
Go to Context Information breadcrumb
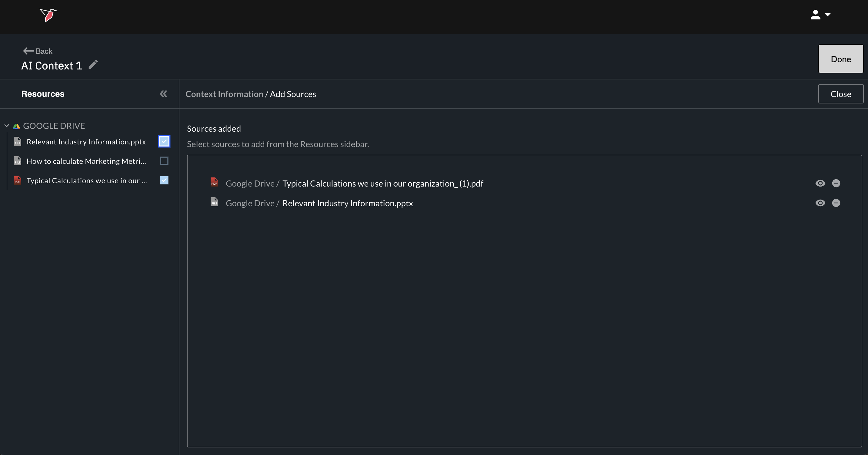[x=224, y=94]
